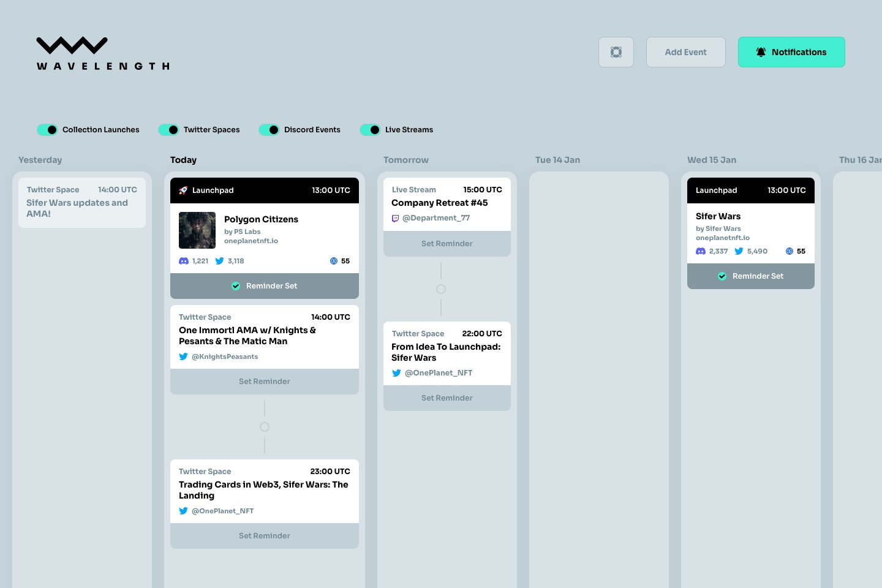Toggle the Discord Events filter off
This screenshot has height=588, width=882.
269,130
